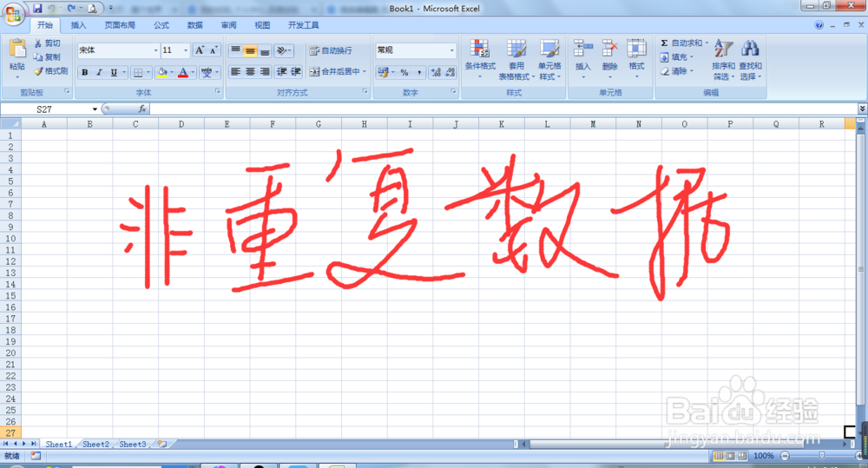Open Format as Table (套用表格格式) icon
868x468 pixels.
tap(516, 49)
